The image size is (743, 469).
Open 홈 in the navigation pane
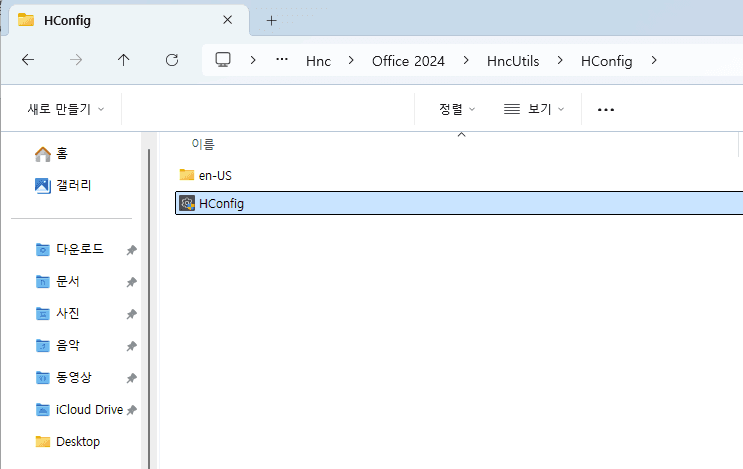(x=51, y=153)
